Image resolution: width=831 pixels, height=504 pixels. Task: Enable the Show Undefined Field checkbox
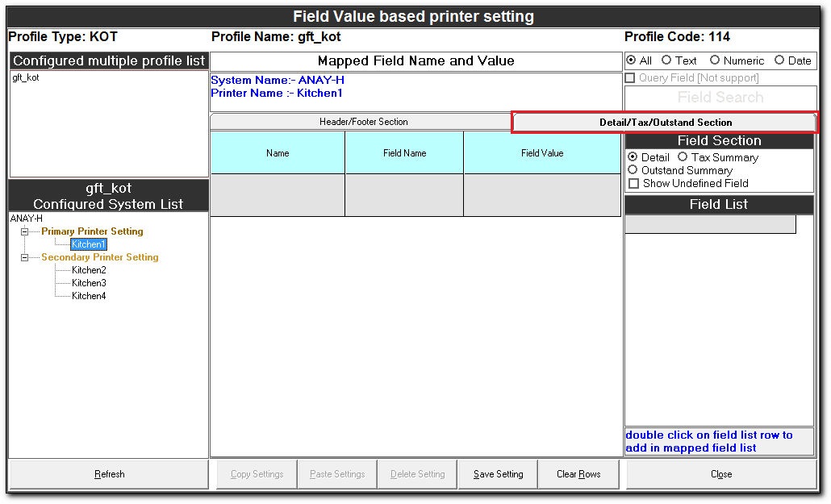pyautogui.click(x=633, y=183)
